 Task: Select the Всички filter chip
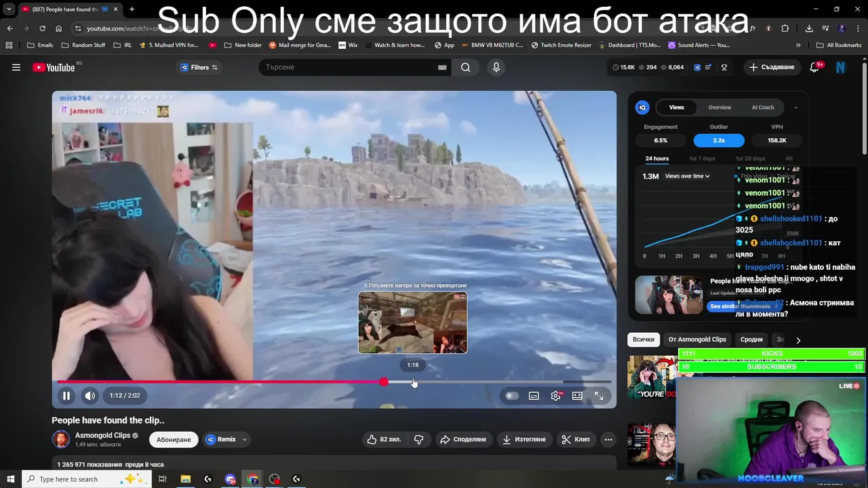(644, 340)
